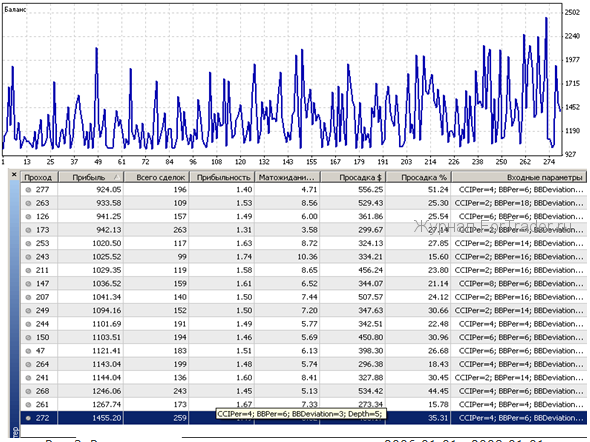Sort results by the Проход column header
This screenshot has height=442, width=590.
tap(39, 177)
